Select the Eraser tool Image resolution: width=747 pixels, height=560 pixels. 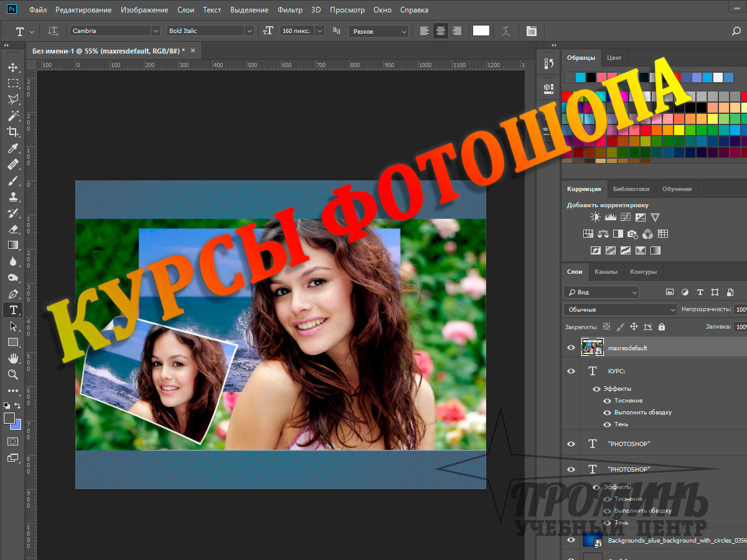(13, 229)
